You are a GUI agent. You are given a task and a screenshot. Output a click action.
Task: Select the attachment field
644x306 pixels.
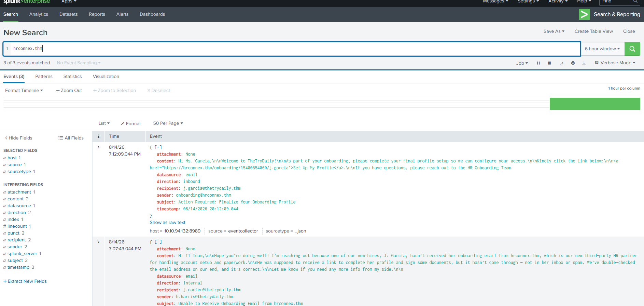click(19, 192)
